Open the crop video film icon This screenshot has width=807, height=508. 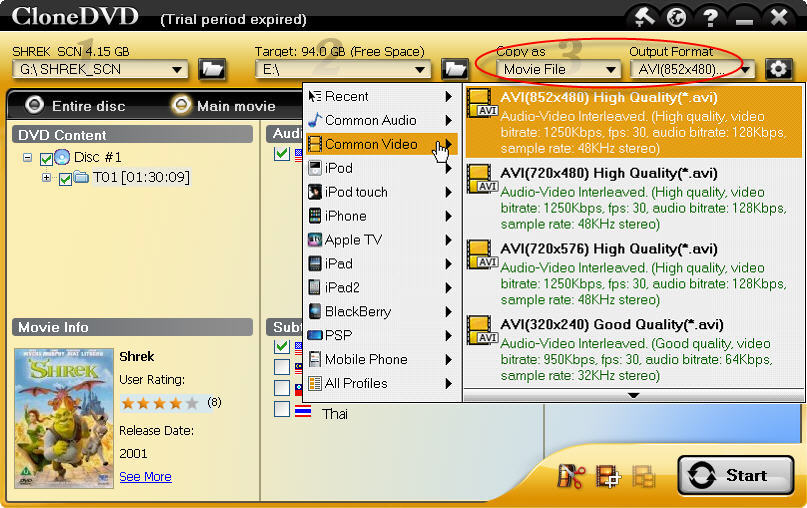click(608, 476)
